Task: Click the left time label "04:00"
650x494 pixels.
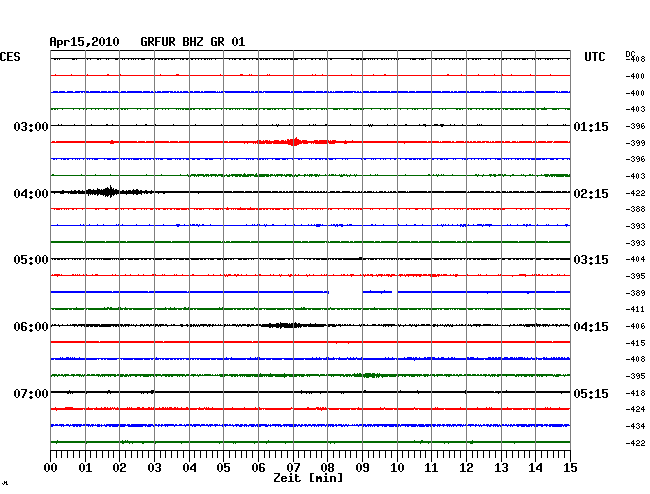Action: [31, 194]
